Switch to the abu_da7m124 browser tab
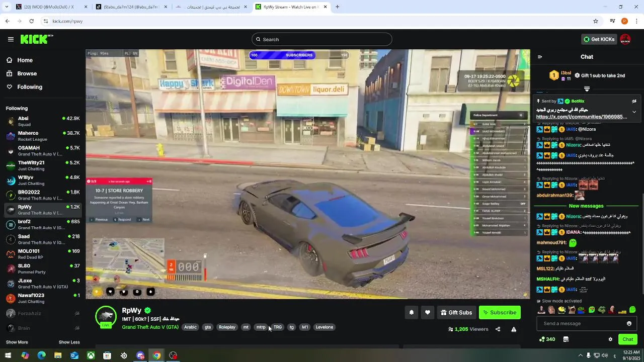 click(131, 7)
